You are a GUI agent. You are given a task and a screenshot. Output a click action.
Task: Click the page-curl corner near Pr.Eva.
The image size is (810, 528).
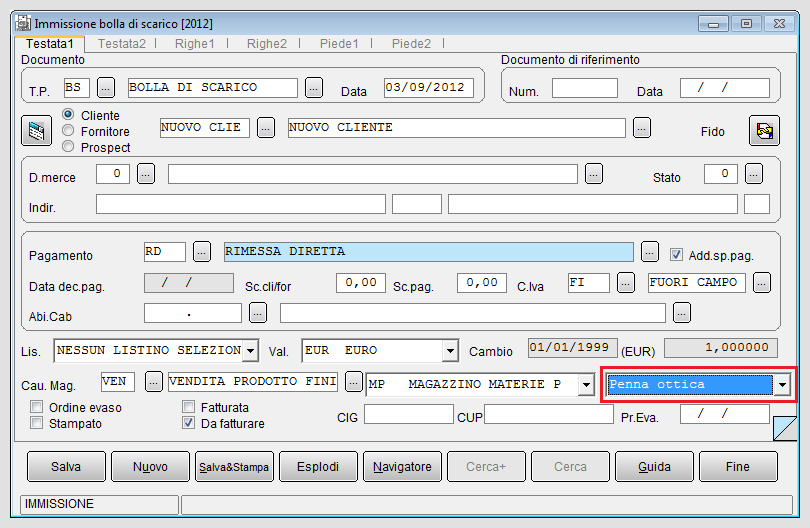[x=785, y=428]
